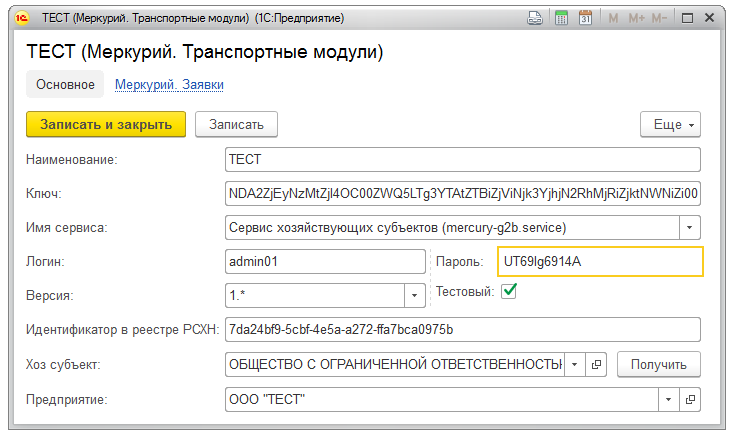Click the Наименование: label

(72, 160)
